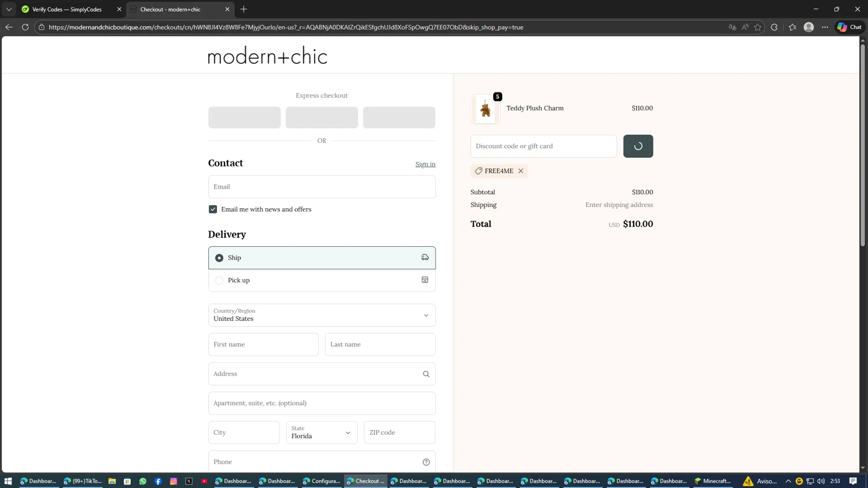Add this page to favorites

pyautogui.click(x=758, y=27)
